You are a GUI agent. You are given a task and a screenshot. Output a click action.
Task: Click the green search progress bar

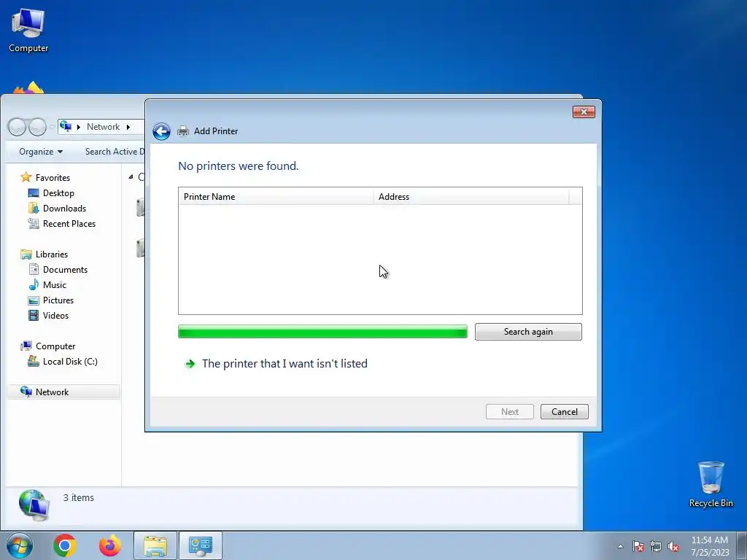[x=322, y=332]
